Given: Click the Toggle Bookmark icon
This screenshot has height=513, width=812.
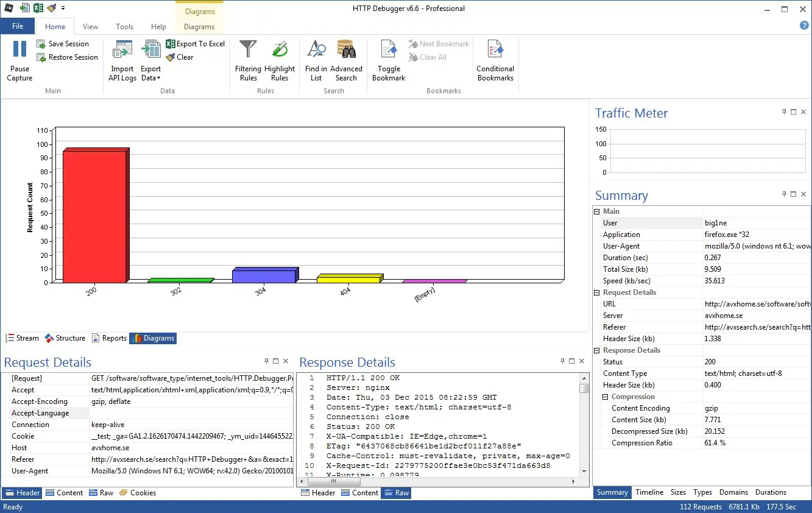Looking at the screenshot, I should point(389,50).
